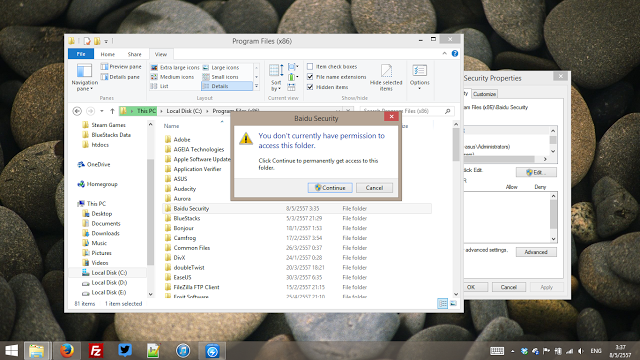Select the Small icons layout
The height and width of the screenshot is (360, 640).
[220, 77]
